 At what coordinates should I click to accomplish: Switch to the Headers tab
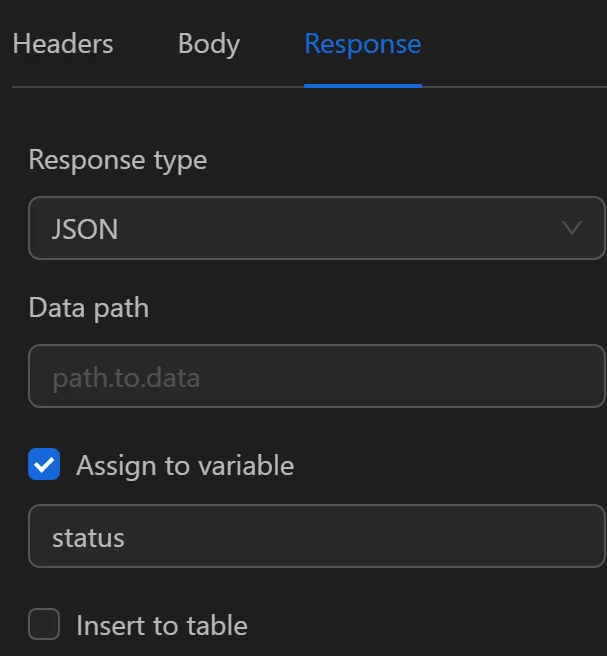63,44
